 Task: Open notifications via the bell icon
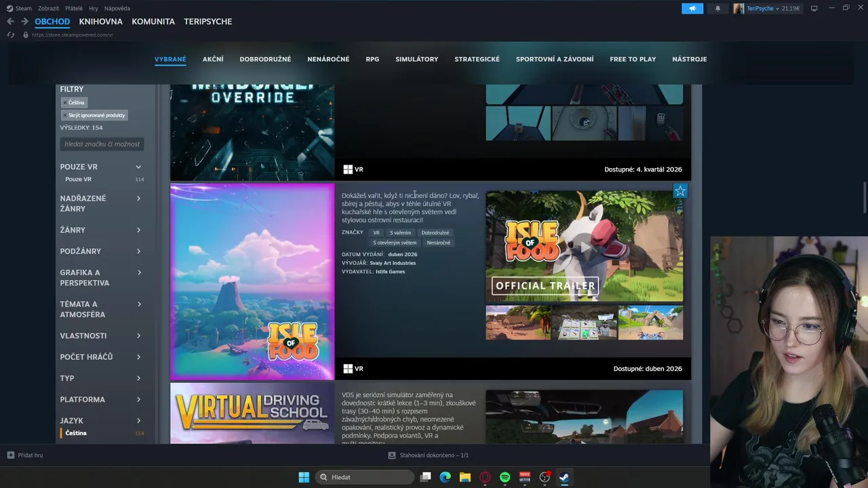pos(717,8)
